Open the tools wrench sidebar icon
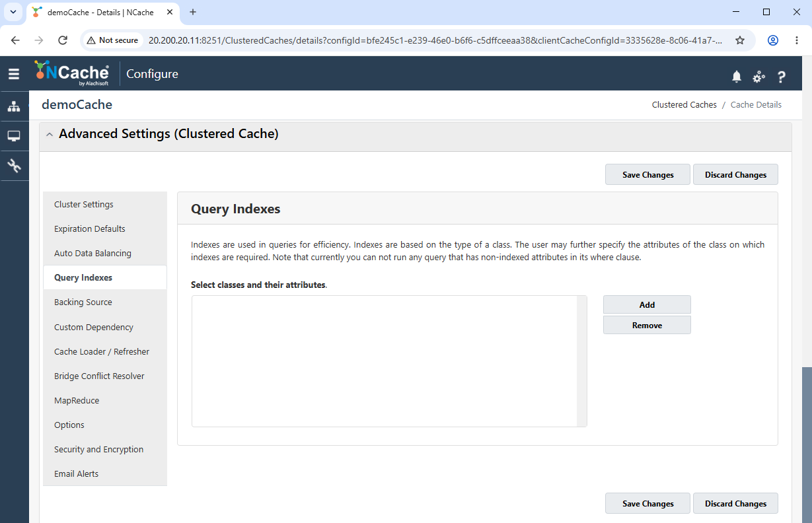Viewport: 812px width, 523px height. coord(14,165)
